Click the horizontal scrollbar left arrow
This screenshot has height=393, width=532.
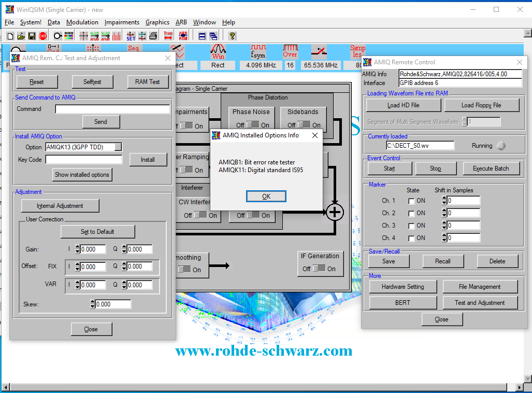[x=5, y=387]
